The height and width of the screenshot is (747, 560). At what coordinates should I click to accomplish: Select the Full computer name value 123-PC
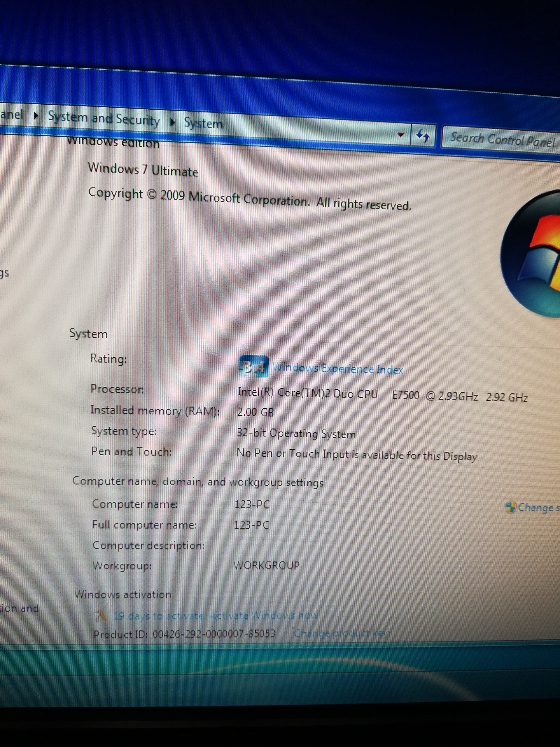pyautogui.click(x=251, y=525)
